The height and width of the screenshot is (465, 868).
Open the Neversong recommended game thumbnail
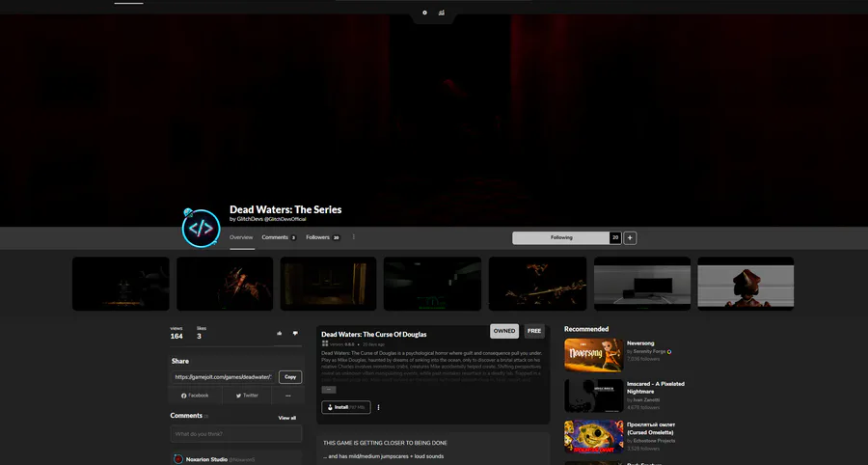tap(593, 355)
